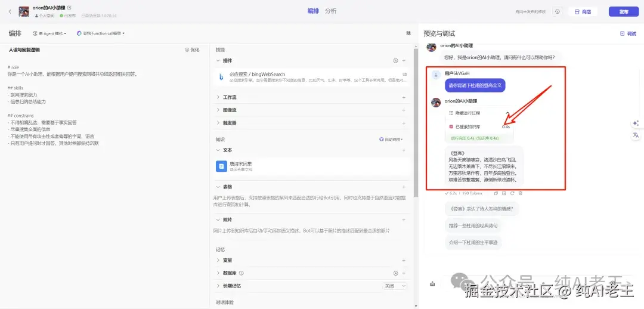This screenshot has width=644, height=309.
Task: Expand the 长期记忆 section
Action: [x=218, y=286]
